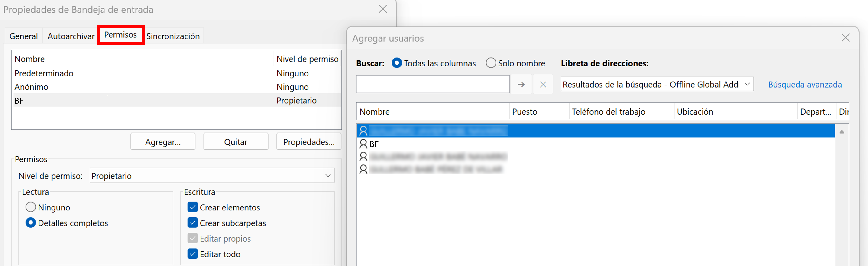Click the scroll up arrow in results list
The height and width of the screenshot is (266, 868).
point(842,132)
